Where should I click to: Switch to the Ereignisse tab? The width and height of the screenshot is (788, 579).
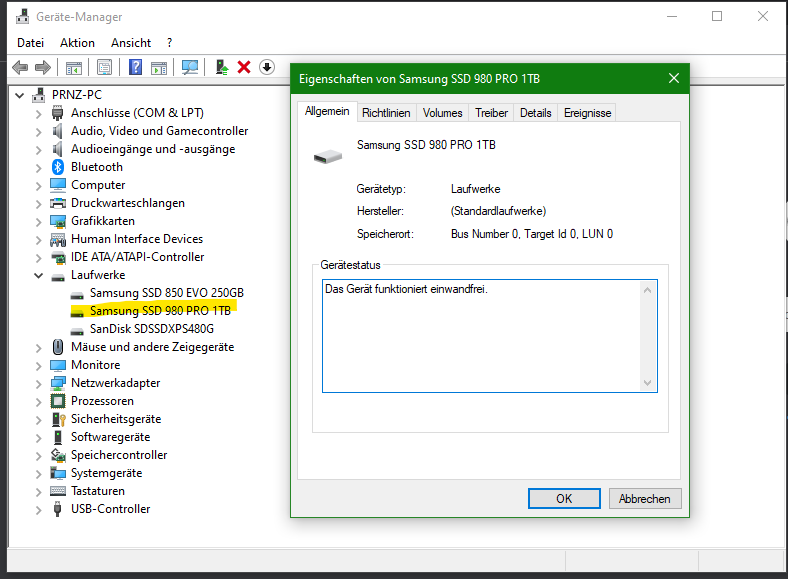click(x=587, y=113)
